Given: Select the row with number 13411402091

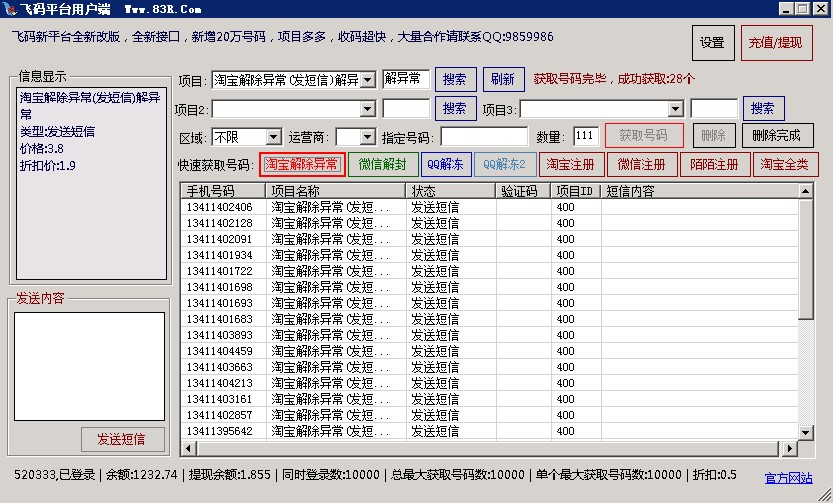Looking at the screenshot, I should 489,239.
